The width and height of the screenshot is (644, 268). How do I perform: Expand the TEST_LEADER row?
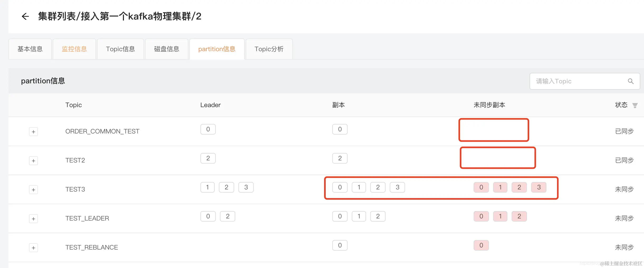point(33,219)
